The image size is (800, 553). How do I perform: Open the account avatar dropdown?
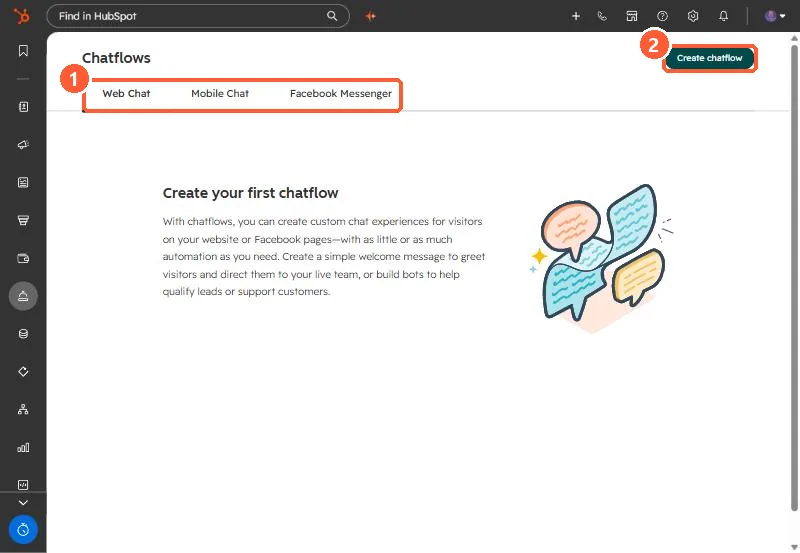tap(774, 16)
